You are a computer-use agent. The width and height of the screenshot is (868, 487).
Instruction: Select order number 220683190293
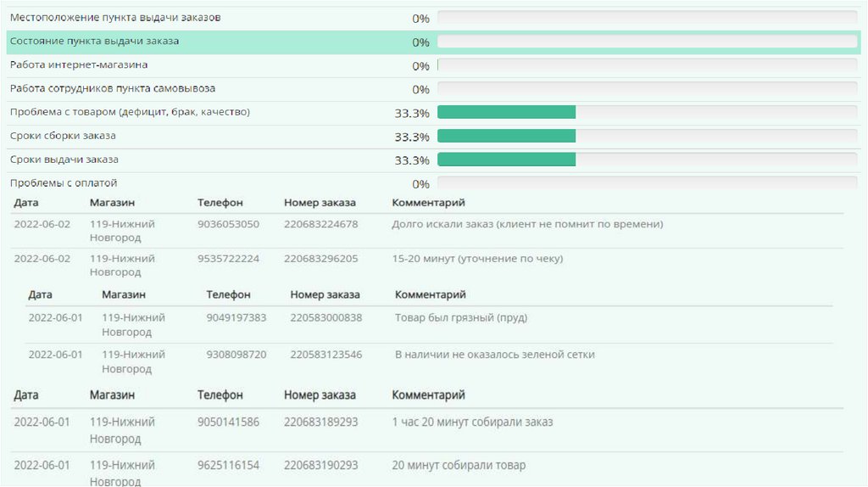320,466
